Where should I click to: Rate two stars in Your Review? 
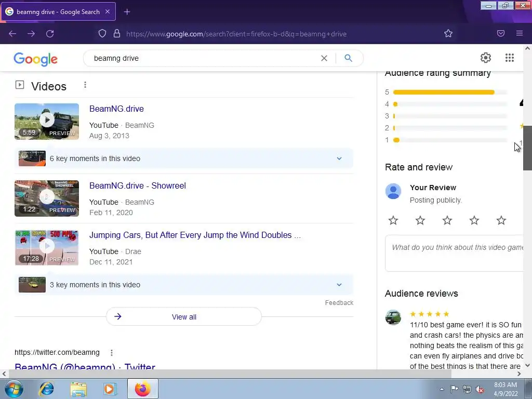pos(420,220)
